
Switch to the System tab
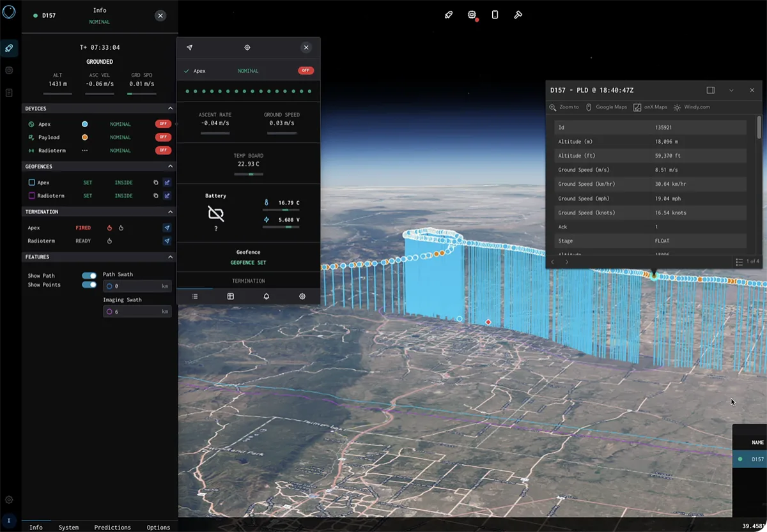(68, 527)
